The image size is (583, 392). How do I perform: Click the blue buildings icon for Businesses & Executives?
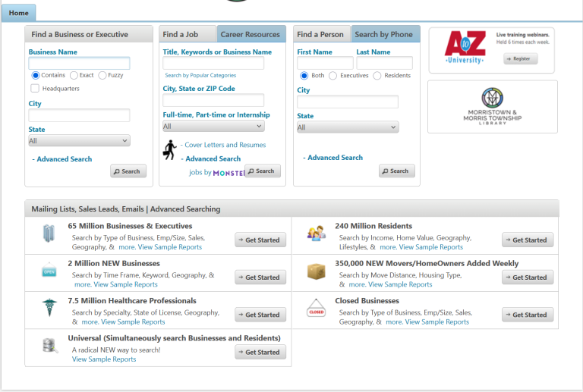(49, 234)
